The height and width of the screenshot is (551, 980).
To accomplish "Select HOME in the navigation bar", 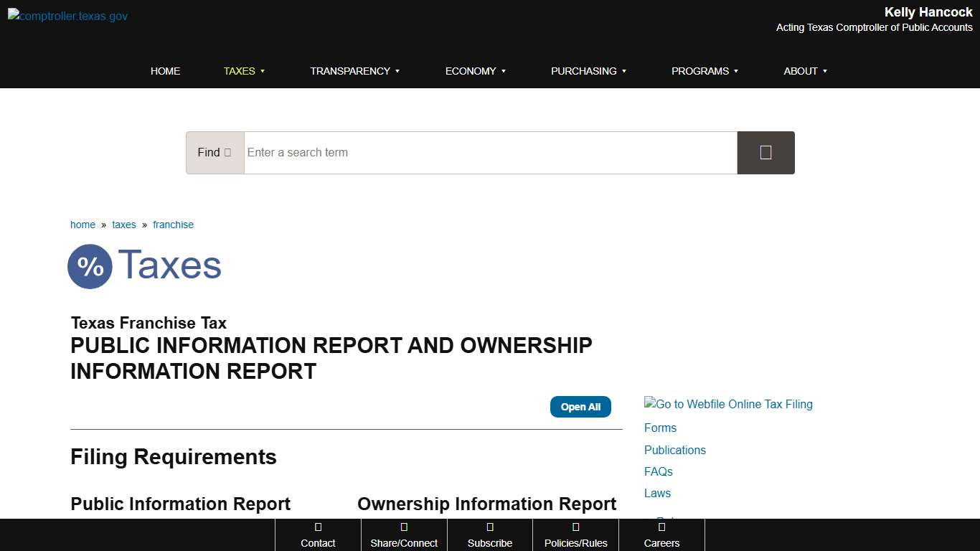I will (165, 71).
